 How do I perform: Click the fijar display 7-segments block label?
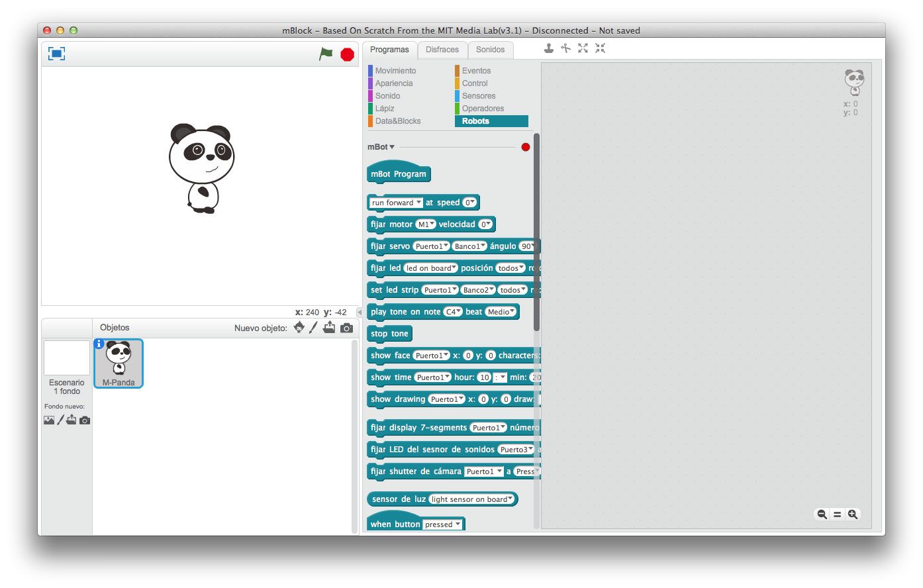418,428
